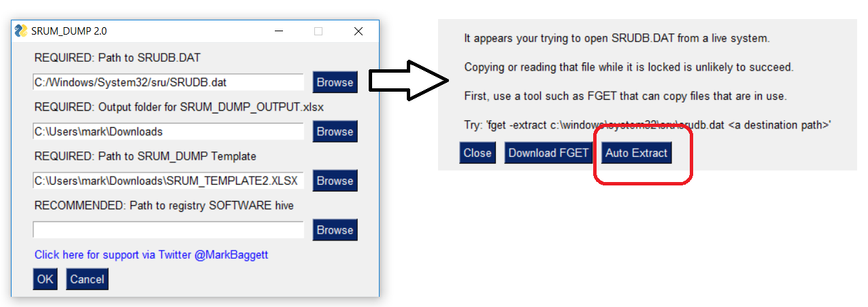Close the live system warning message
The height and width of the screenshot is (307, 868).
click(477, 153)
